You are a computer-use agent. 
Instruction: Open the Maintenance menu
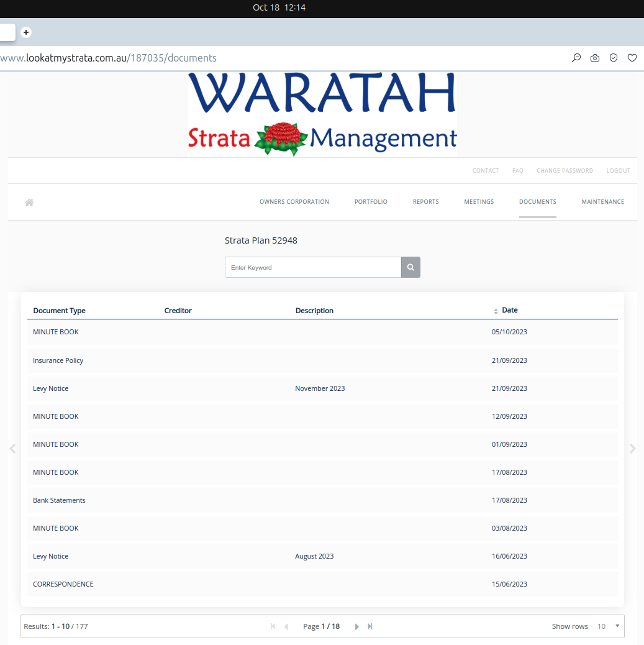603,201
